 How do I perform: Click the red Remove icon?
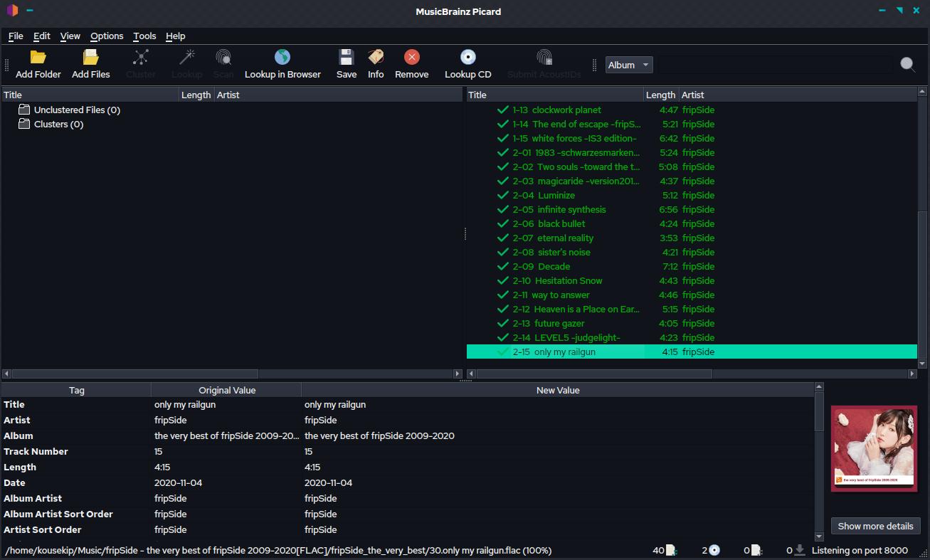(411, 58)
